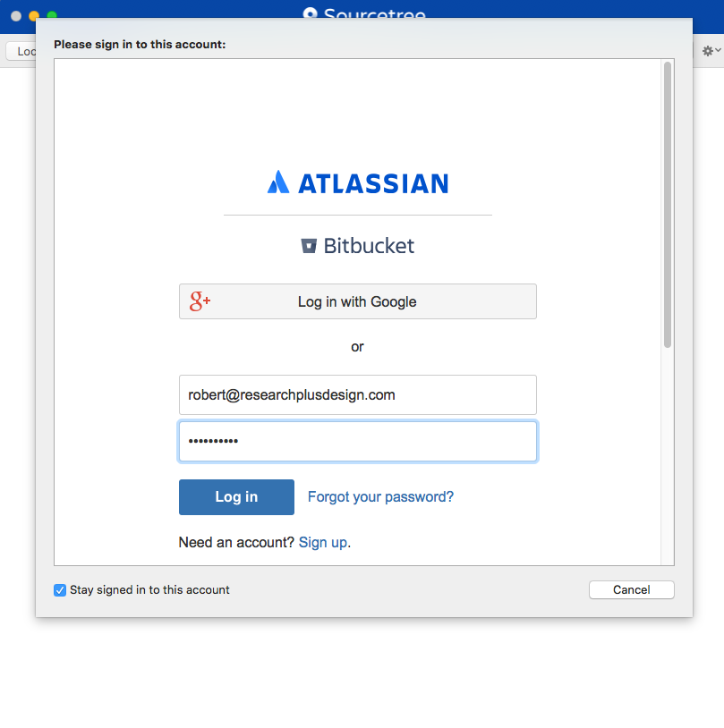
Task: Open the settings gear icon
Action: (707, 51)
